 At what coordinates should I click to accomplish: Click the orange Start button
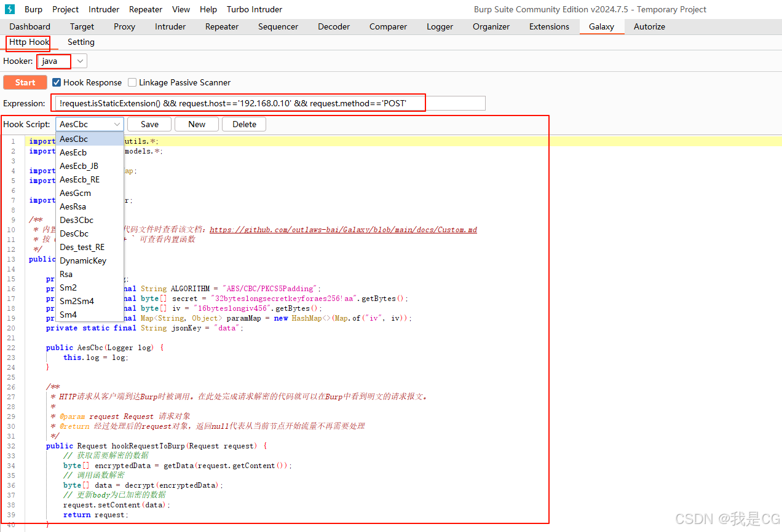25,82
